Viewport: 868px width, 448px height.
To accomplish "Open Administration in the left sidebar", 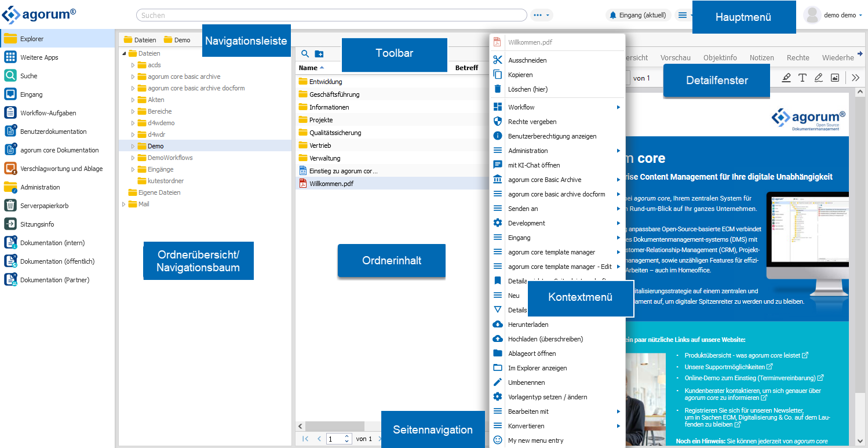I will point(57,187).
